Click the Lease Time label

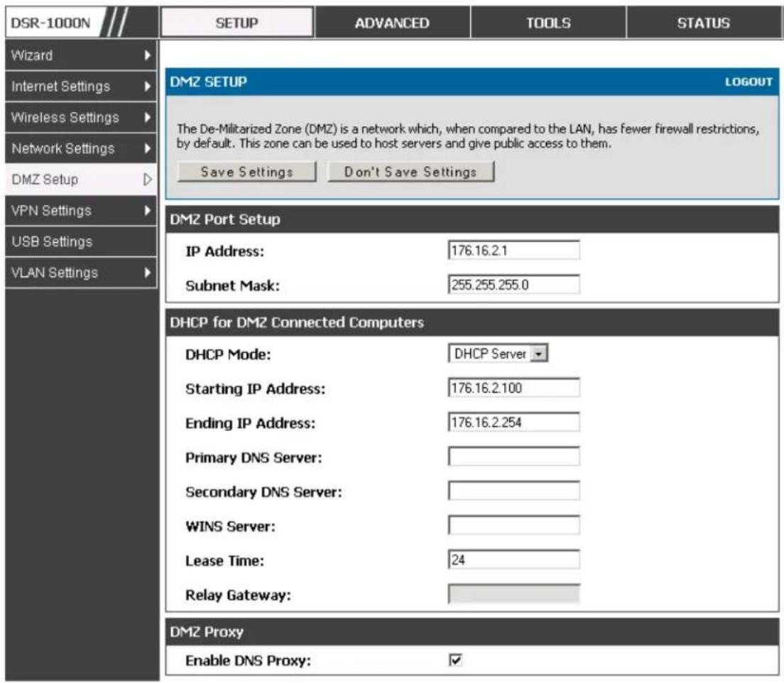point(224,561)
